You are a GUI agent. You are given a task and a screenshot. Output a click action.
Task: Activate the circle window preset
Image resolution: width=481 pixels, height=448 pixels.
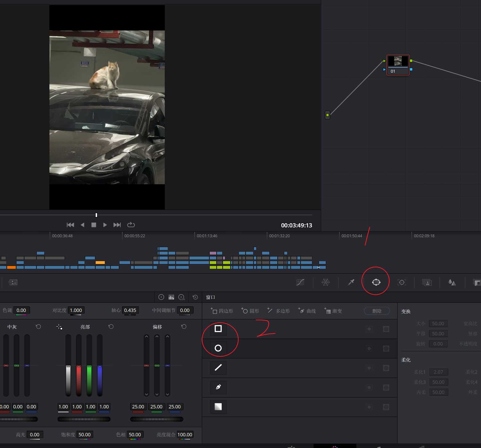point(218,348)
